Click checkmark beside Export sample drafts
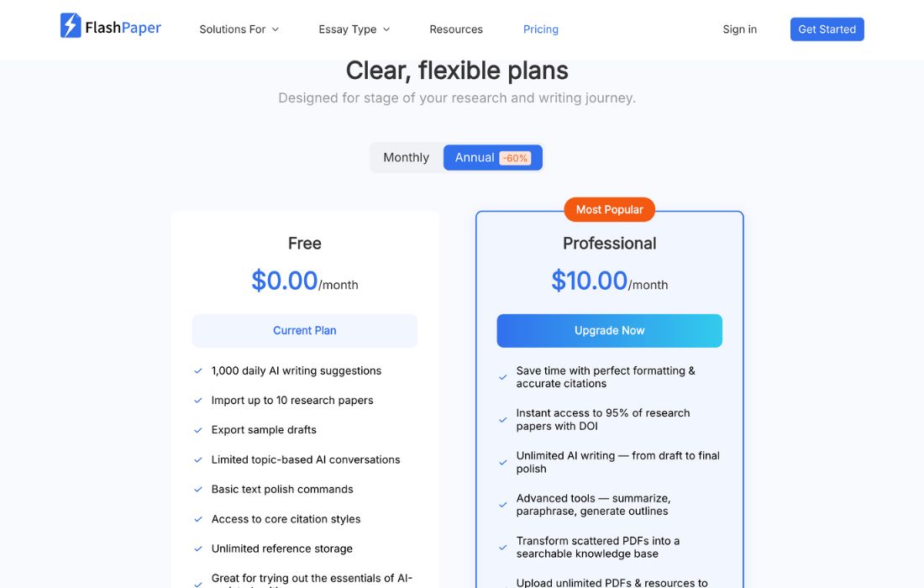924x588 pixels. click(x=198, y=430)
